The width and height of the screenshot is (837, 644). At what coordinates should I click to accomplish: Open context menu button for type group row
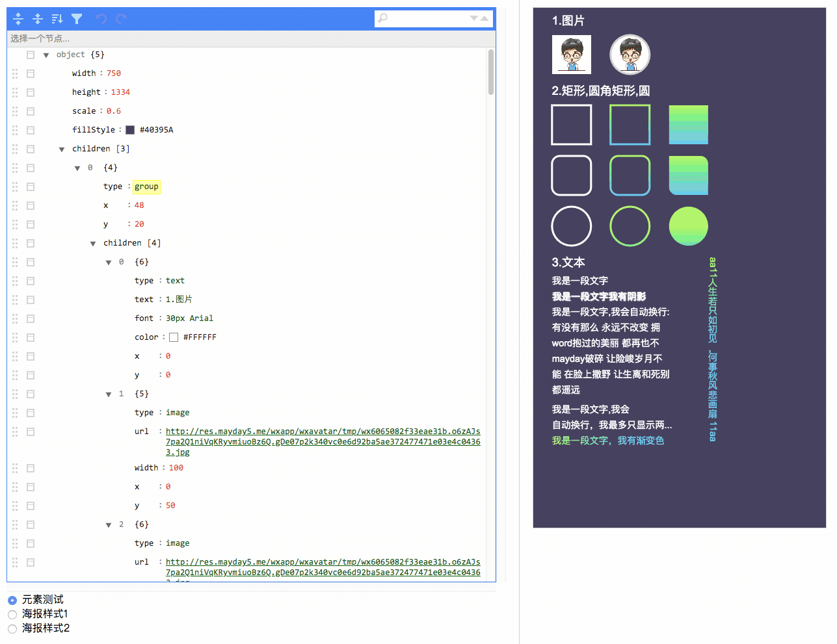[x=31, y=187]
